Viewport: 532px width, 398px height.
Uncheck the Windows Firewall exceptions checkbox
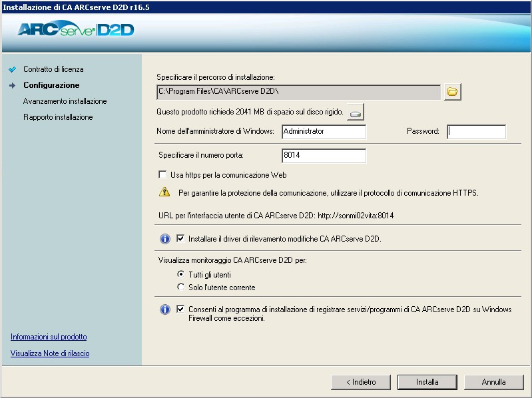click(x=180, y=309)
